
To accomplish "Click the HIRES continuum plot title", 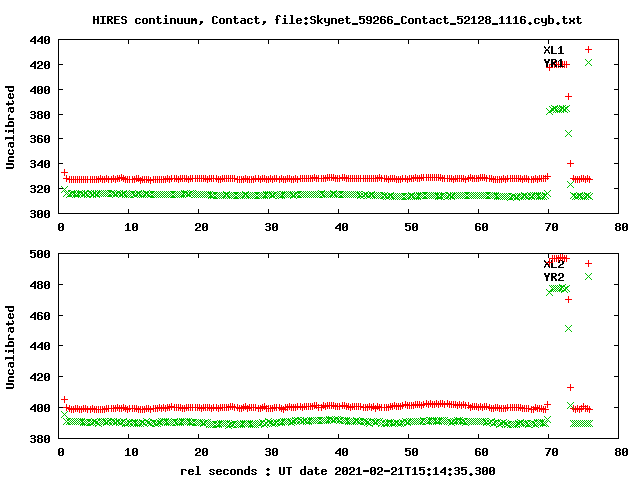I will click(337, 20).
